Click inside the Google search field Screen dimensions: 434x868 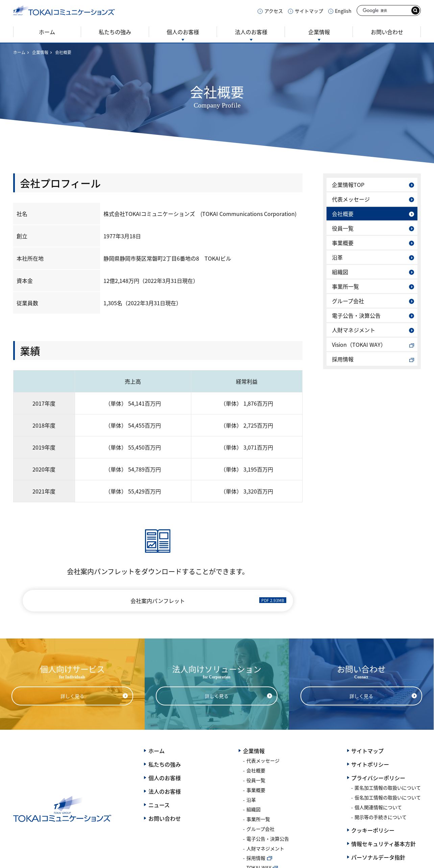tap(384, 10)
